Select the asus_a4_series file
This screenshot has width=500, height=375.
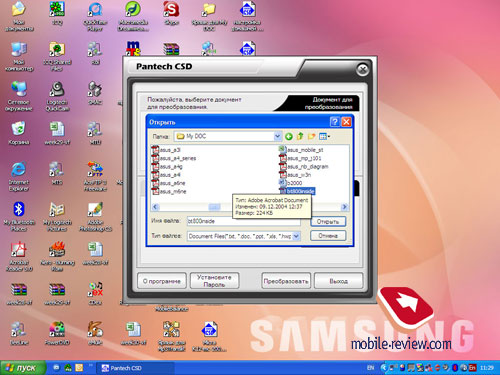(174, 158)
